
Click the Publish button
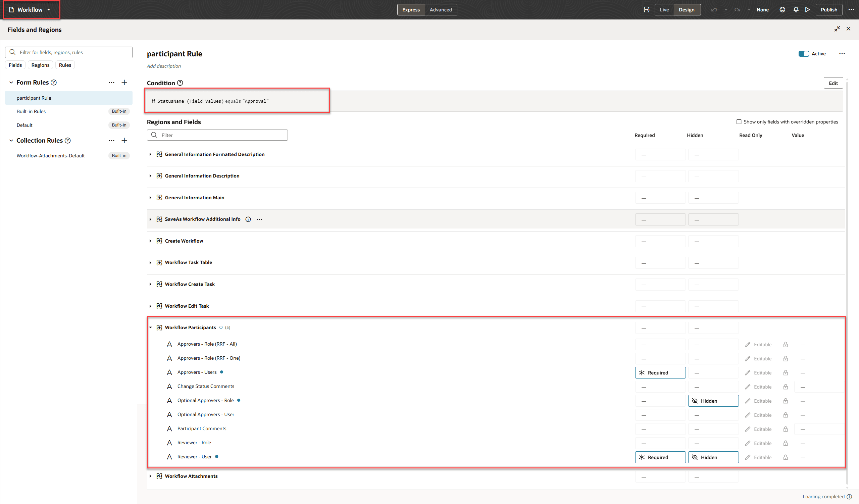(829, 9)
